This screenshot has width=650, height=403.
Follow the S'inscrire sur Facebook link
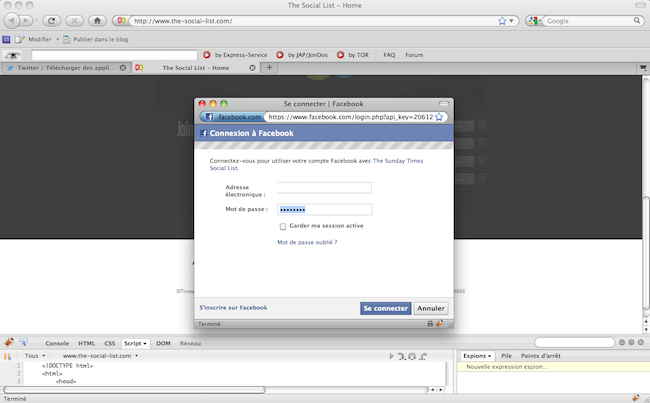[233, 308]
